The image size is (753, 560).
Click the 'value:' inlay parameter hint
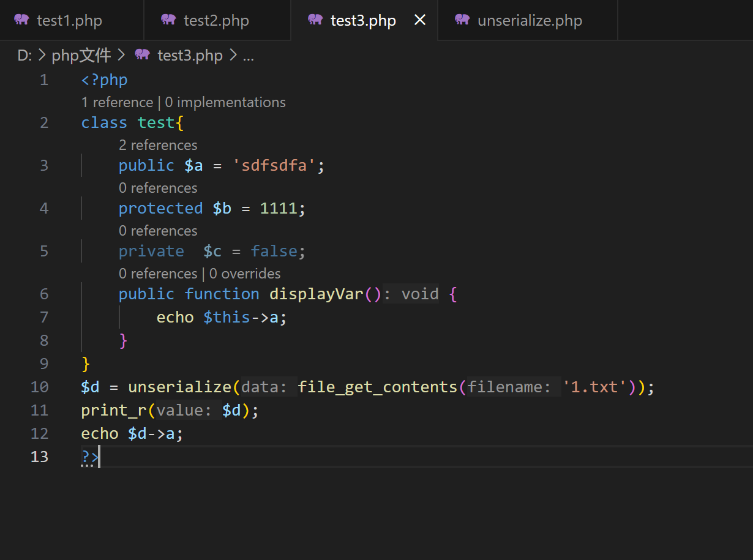[185, 411]
